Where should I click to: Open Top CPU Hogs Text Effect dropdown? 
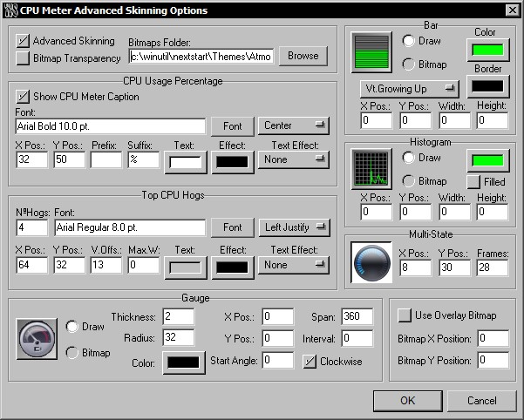click(294, 265)
